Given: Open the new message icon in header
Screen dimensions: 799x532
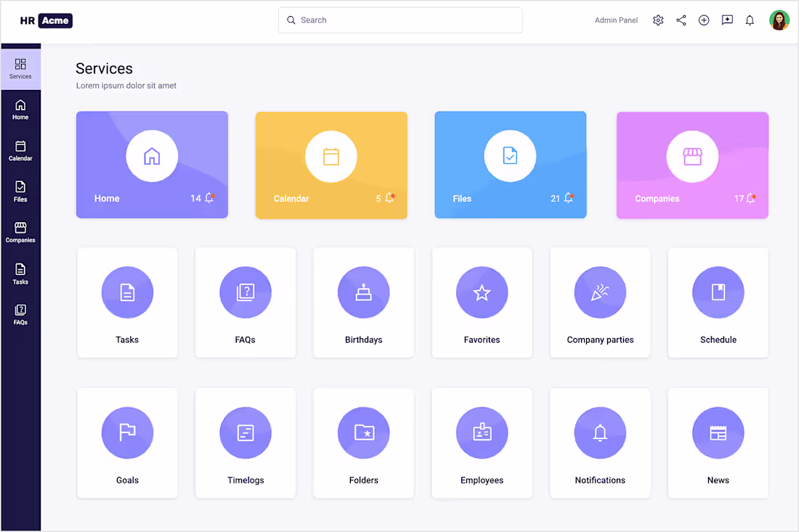Looking at the screenshot, I should (x=727, y=20).
